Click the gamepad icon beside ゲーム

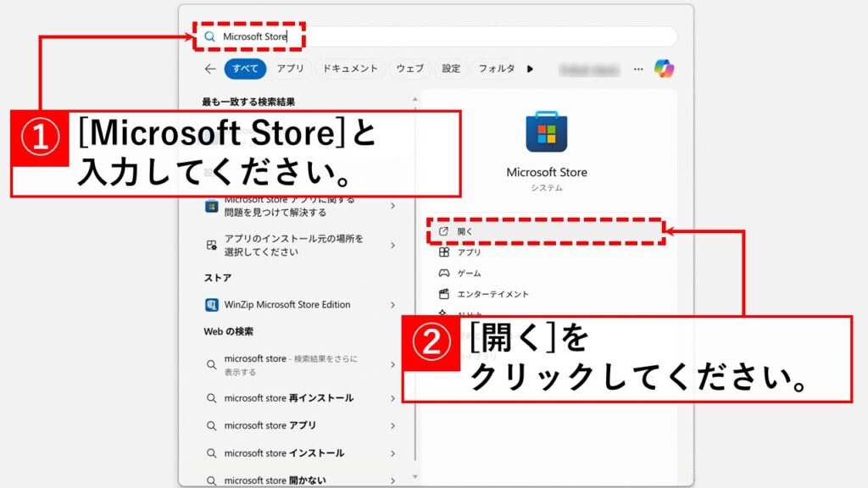click(x=444, y=273)
